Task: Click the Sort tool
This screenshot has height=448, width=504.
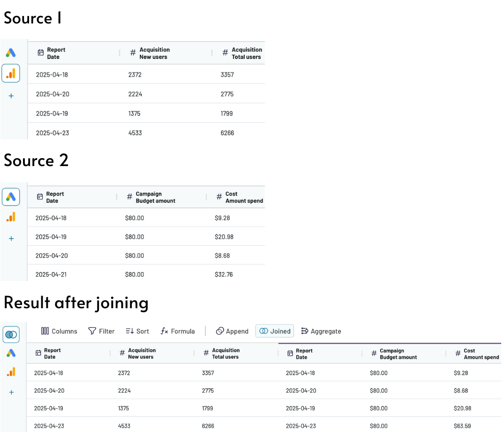Action: (x=137, y=331)
